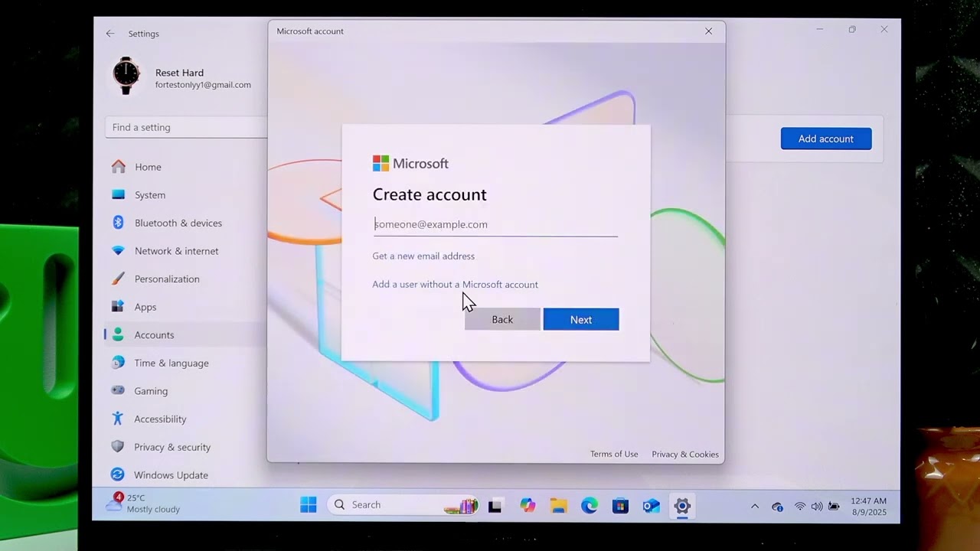Click the Privacy & security shield icon
The height and width of the screenshot is (551, 980).
point(118,447)
